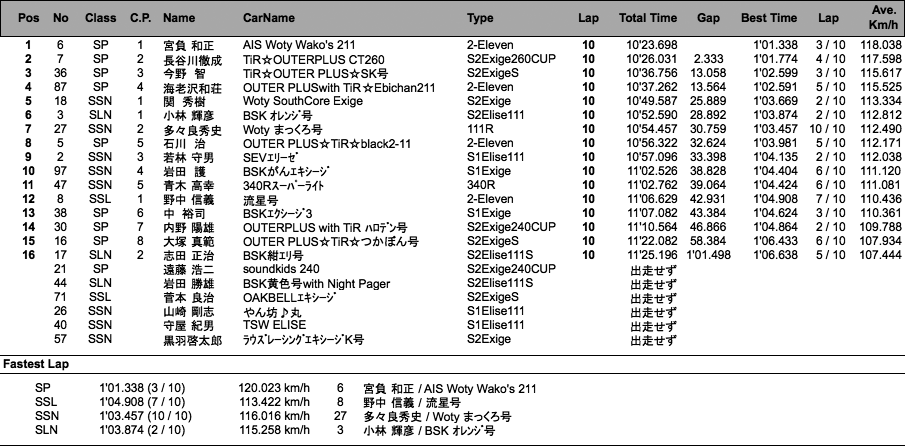Click the 'Class' column header
The width and height of the screenshot is (905, 446).
[x=100, y=18]
